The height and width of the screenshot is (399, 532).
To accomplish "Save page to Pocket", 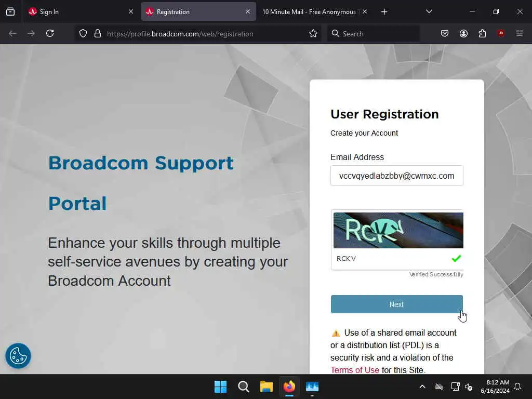I will [x=445, y=34].
